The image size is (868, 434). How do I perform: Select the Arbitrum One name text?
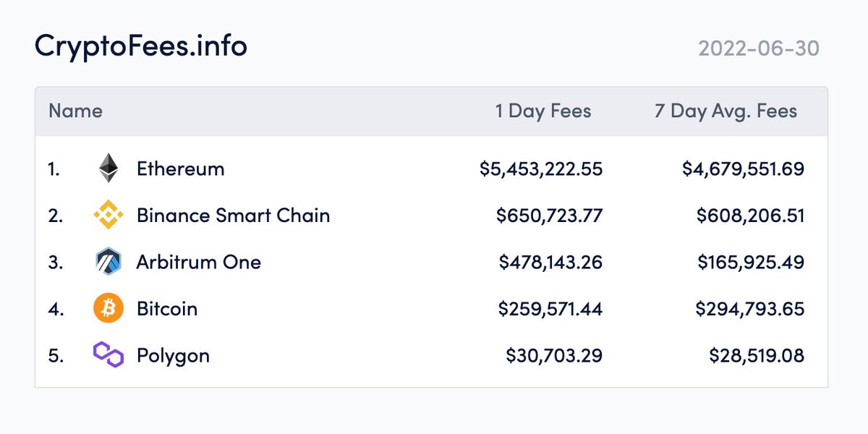(x=199, y=262)
